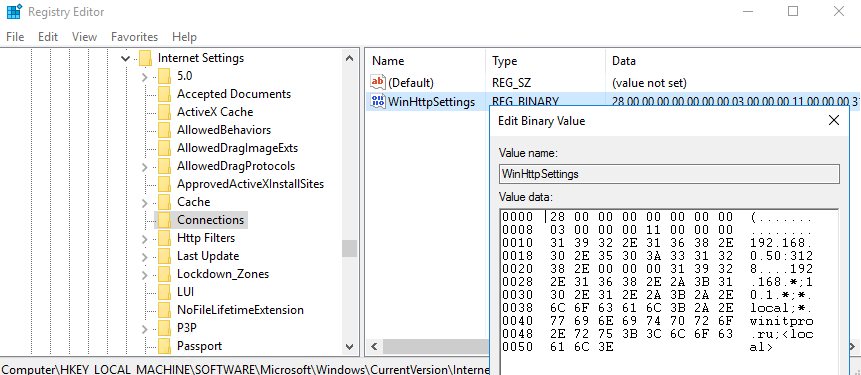Click the AllowedBehaviors folder icon
This screenshot has width=861, height=375.
click(164, 130)
